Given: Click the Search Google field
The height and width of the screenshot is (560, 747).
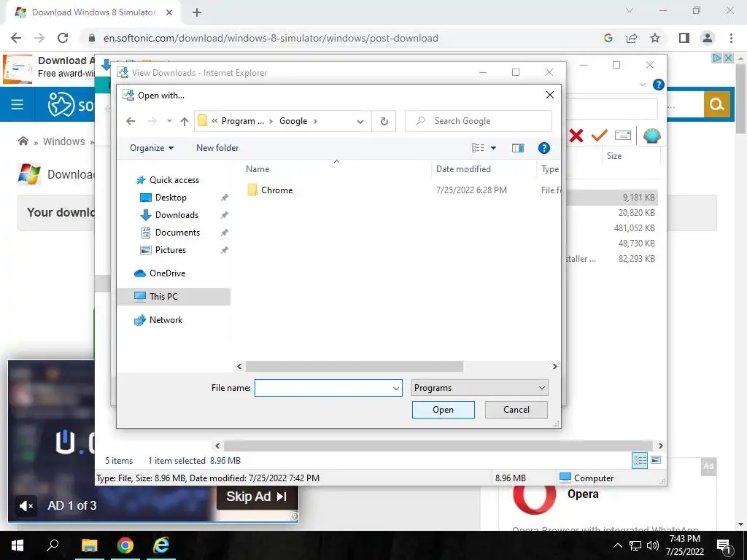Looking at the screenshot, I should [479, 121].
